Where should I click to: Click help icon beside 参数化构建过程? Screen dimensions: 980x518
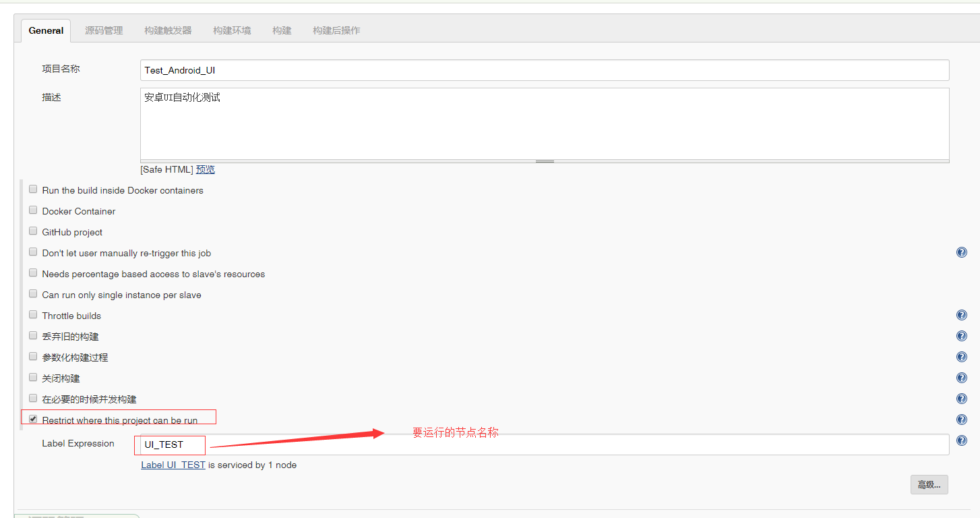(x=962, y=356)
